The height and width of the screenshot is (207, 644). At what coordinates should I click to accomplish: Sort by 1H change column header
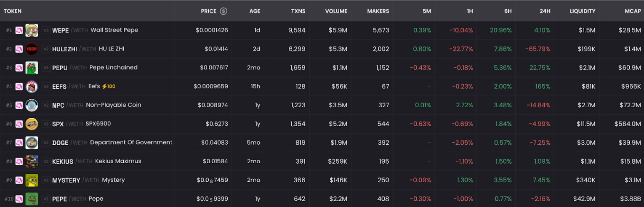(x=470, y=11)
